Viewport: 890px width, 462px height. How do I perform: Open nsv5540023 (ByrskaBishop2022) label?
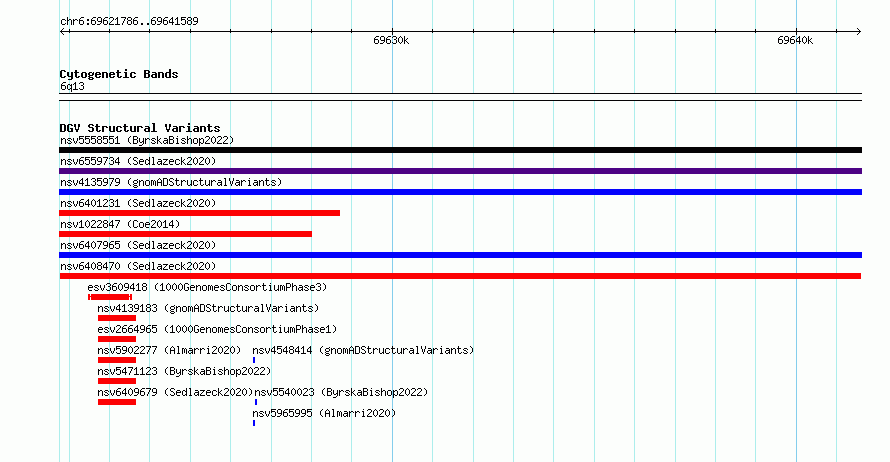tap(341, 392)
